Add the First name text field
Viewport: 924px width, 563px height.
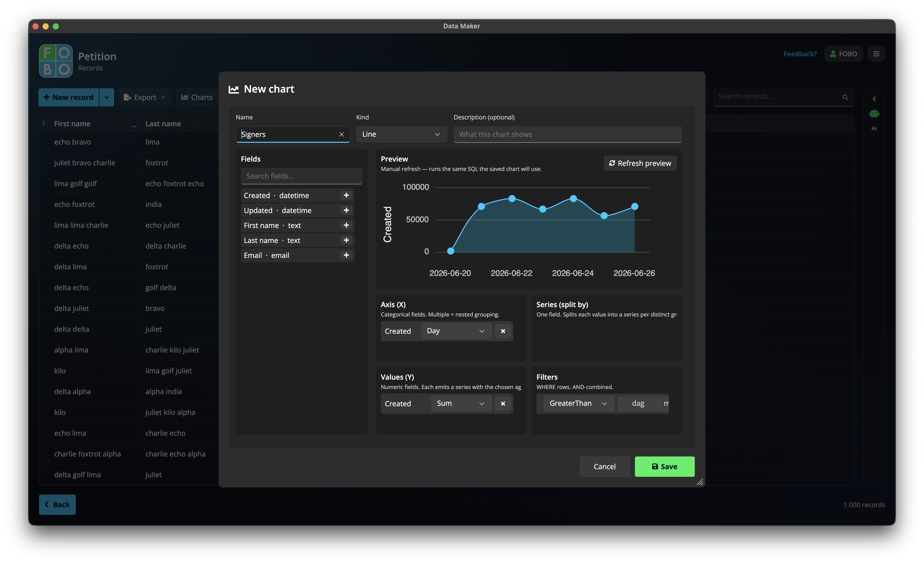coord(346,225)
